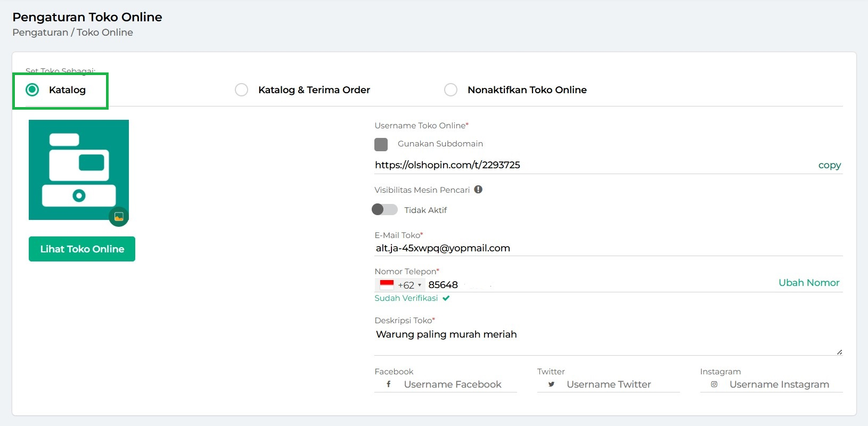
Task: Click the info icon beside Visibilitas Mesin Pencari
Action: [x=478, y=190]
